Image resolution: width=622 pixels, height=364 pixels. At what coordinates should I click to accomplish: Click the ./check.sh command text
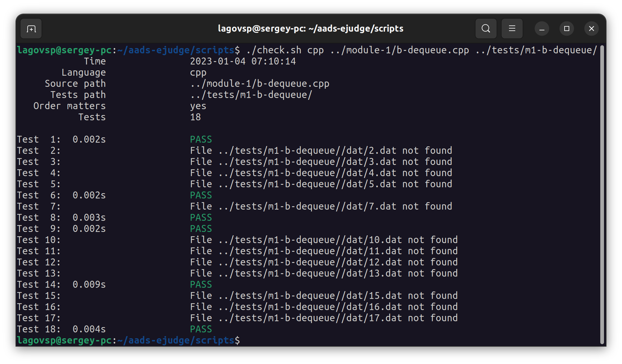274,50
